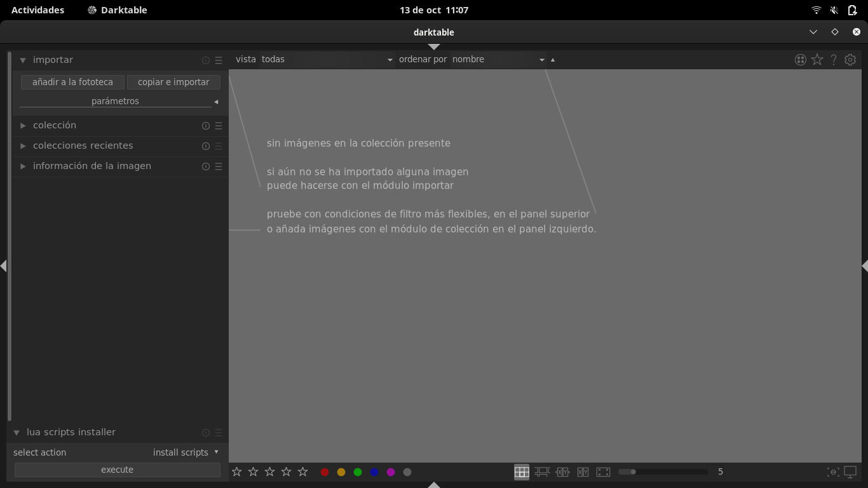868x488 pixels.
Task: Show the right panel arrow
Action: pyautogui.click(x=865, y=266)
